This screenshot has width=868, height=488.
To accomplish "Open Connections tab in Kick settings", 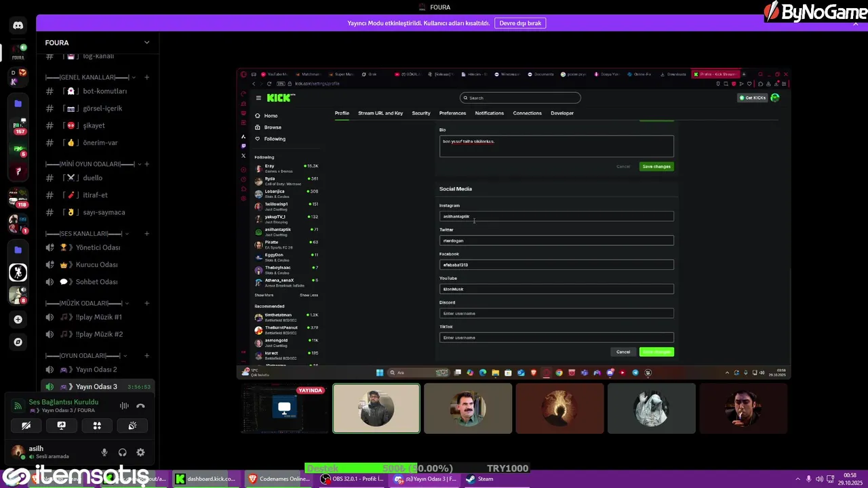I will (527, 113).
